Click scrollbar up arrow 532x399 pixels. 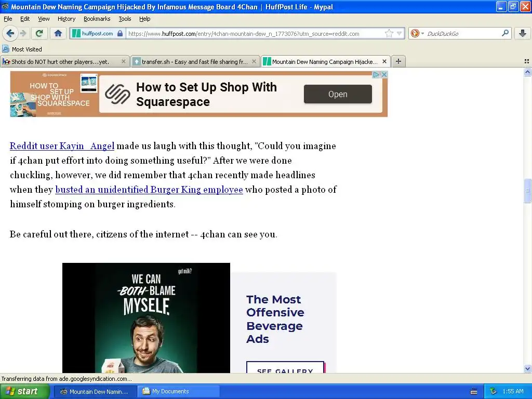point(527,72)
